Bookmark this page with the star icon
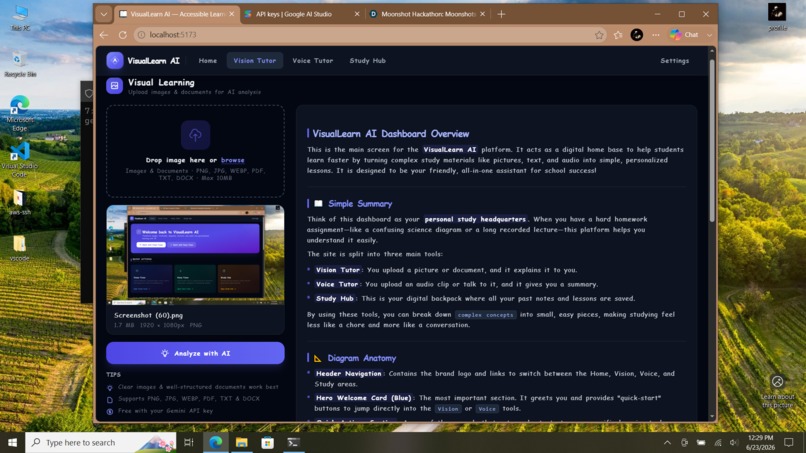This screenshot has height=453, width=806. click(x=599, y=35)
